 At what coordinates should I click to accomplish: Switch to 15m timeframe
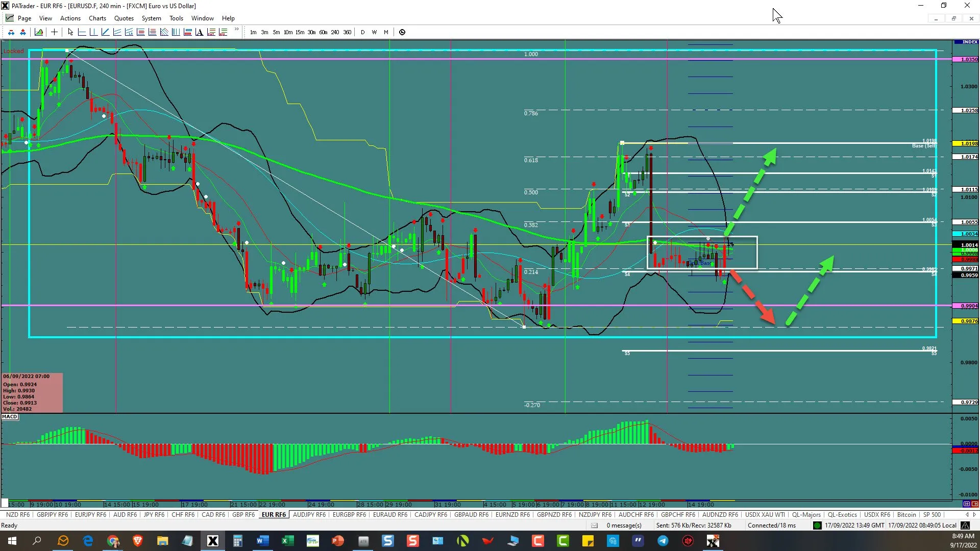coord(300,32)
